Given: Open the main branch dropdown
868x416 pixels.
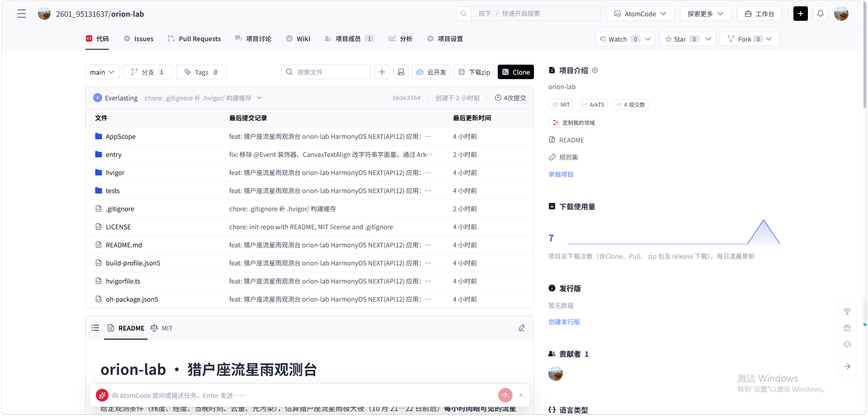Looking at the screenshot, I should click(102, 72).
